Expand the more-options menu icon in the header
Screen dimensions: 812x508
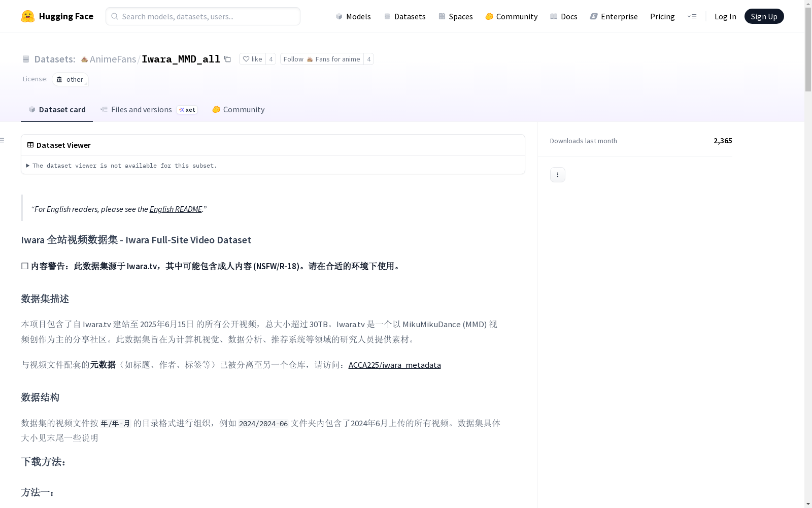pyautogui.click(x=692, y=16)
